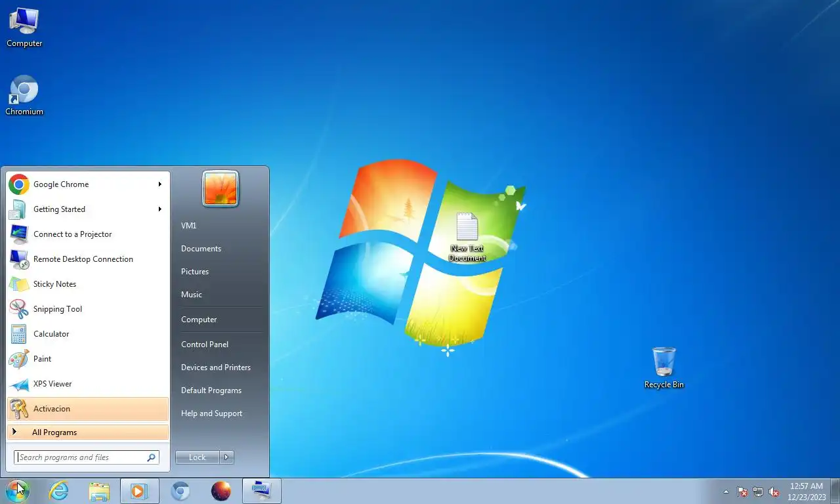Open Default Programs
Viewport: 840px width, 504px height.
pyautogui.click(x=211, y=390)
